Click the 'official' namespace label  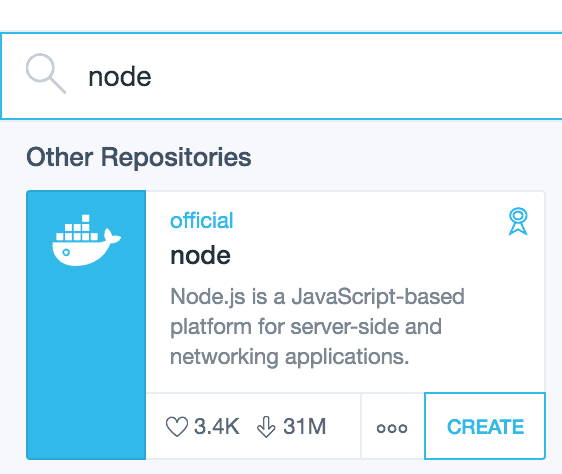coord(201,220)
